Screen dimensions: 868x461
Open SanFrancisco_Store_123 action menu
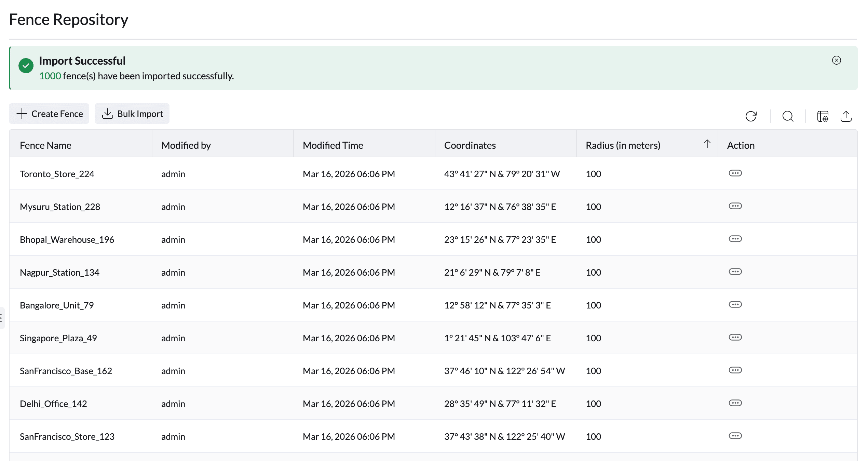click(735, 436)
